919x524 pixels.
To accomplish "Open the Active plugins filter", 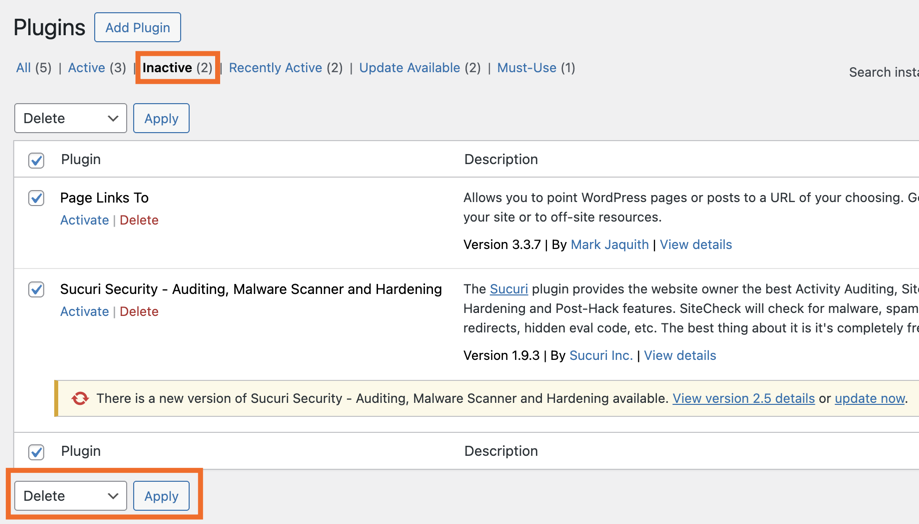I will tap(86, 68).
